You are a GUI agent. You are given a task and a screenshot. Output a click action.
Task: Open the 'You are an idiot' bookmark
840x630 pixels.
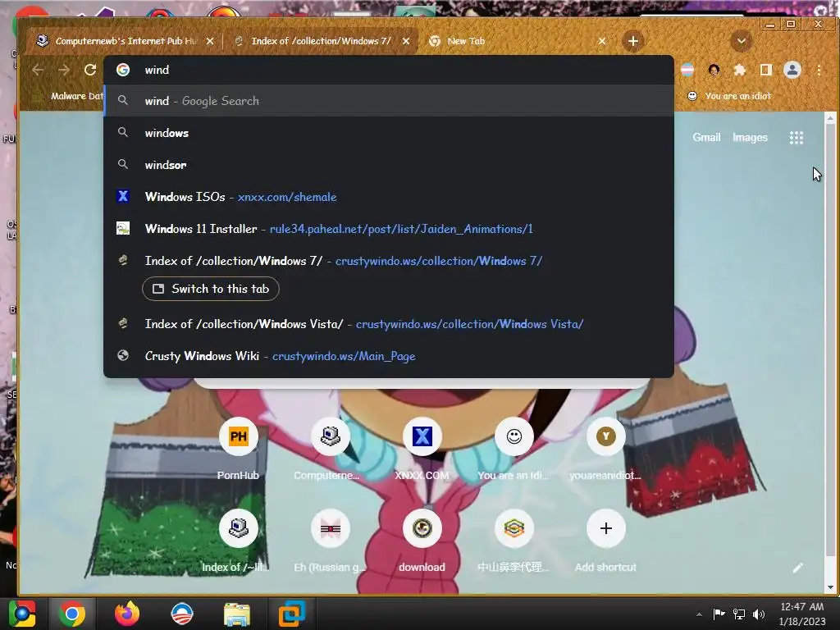[x=729, y=96]
